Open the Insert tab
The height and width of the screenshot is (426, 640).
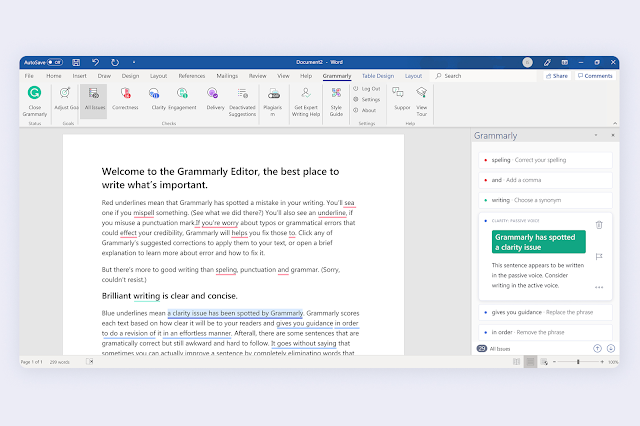click(x=80, y=76)
